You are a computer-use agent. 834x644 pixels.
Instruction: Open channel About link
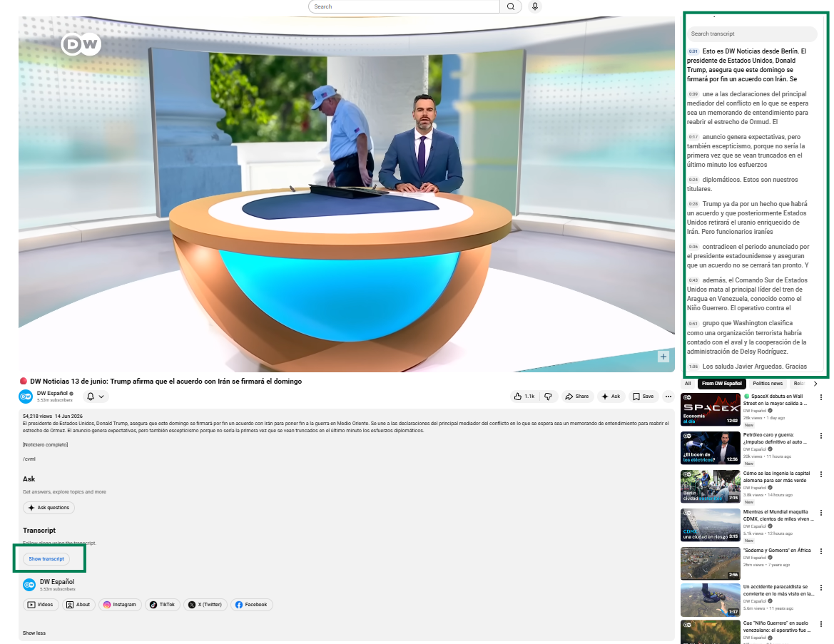coord(78,605)
